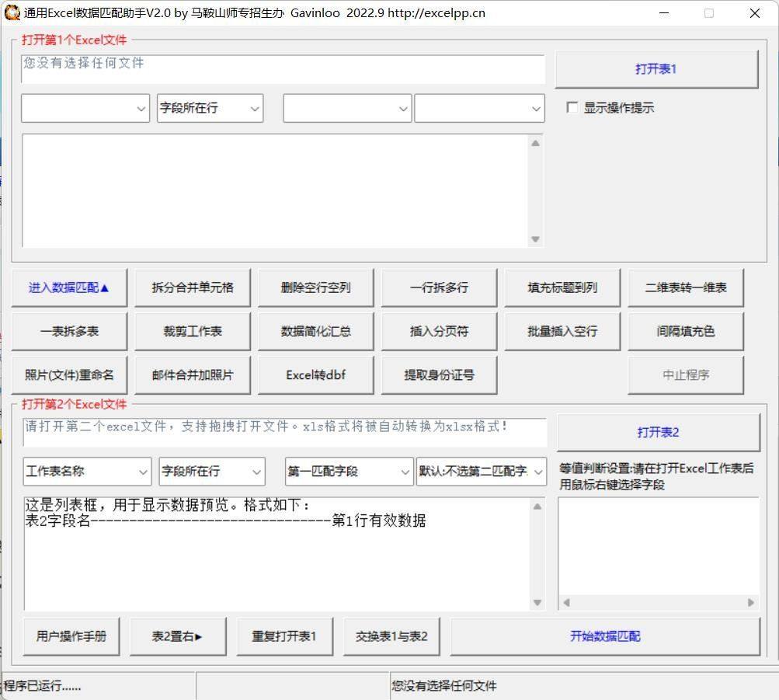Open the 用户操作手册 user manual
779x700 pixels.
[71, 636]
